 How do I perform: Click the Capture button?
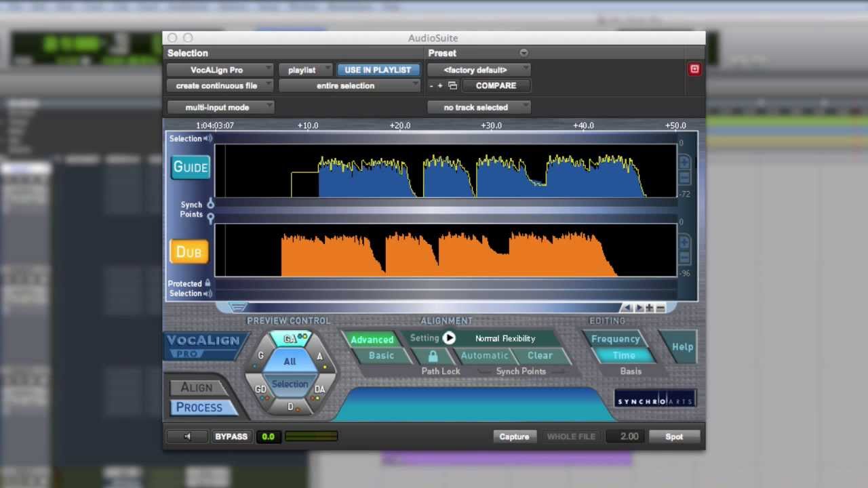pyautogui.click(x=514, y=436)
